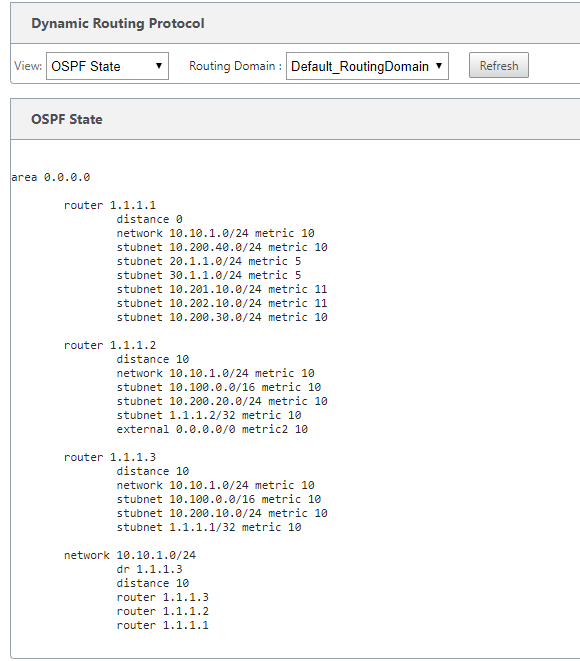Click the stubnet 10.202.10.0/24 metric 11 line
Screen dimensions: 580x661
point(222,303)
